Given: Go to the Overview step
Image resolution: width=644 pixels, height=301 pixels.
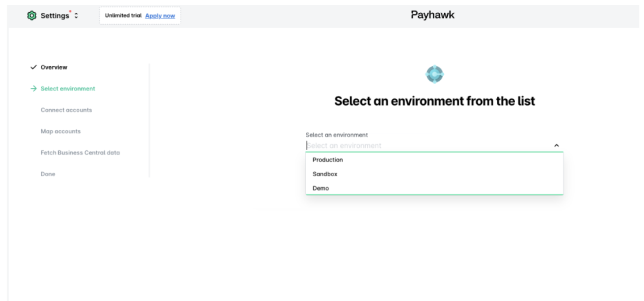Looking at the screenshot, I should click(54, 67).
